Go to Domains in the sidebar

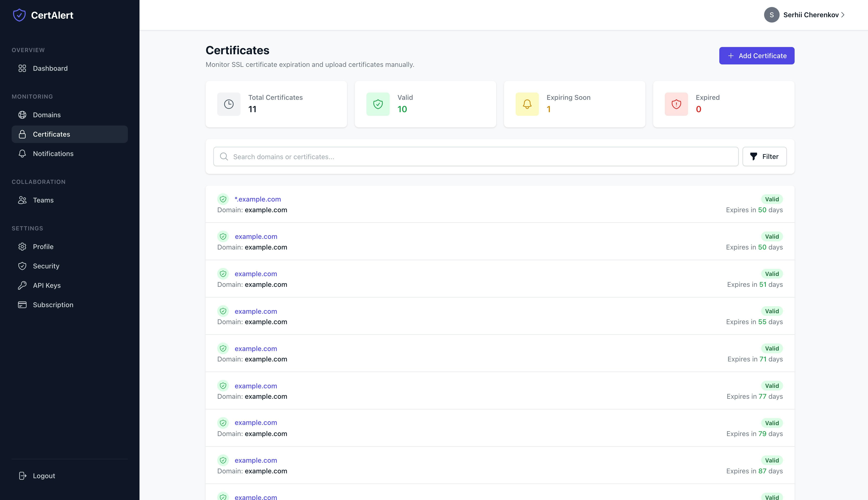point(70,115)
